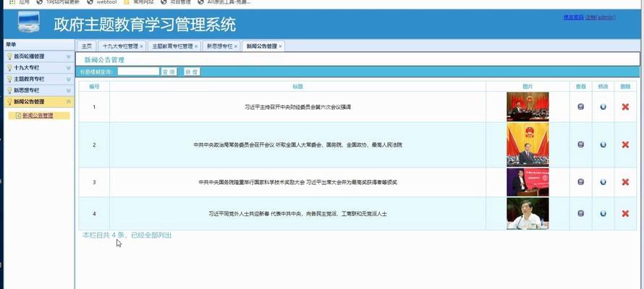Click the thumbnail image of news row 1
The width and height of the screenshot is (644, 289).
coord(528,107)
